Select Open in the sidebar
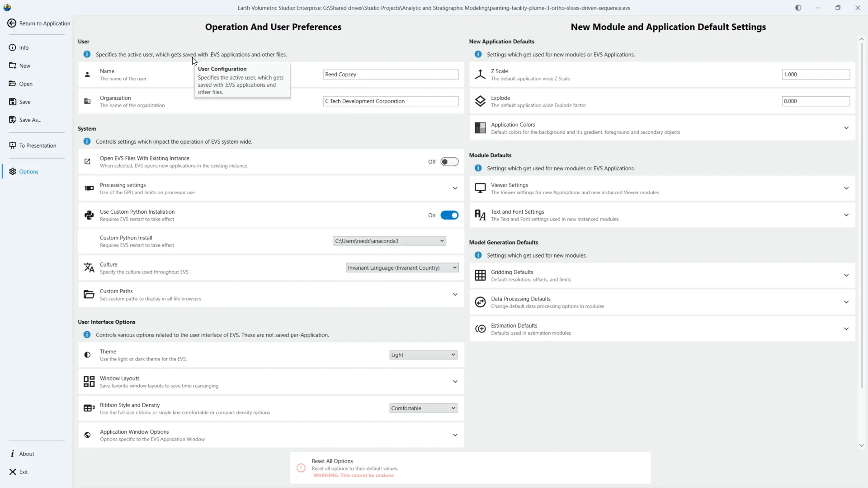The height and width of the screenshot is (488, 868). click(x=26, y=84)
